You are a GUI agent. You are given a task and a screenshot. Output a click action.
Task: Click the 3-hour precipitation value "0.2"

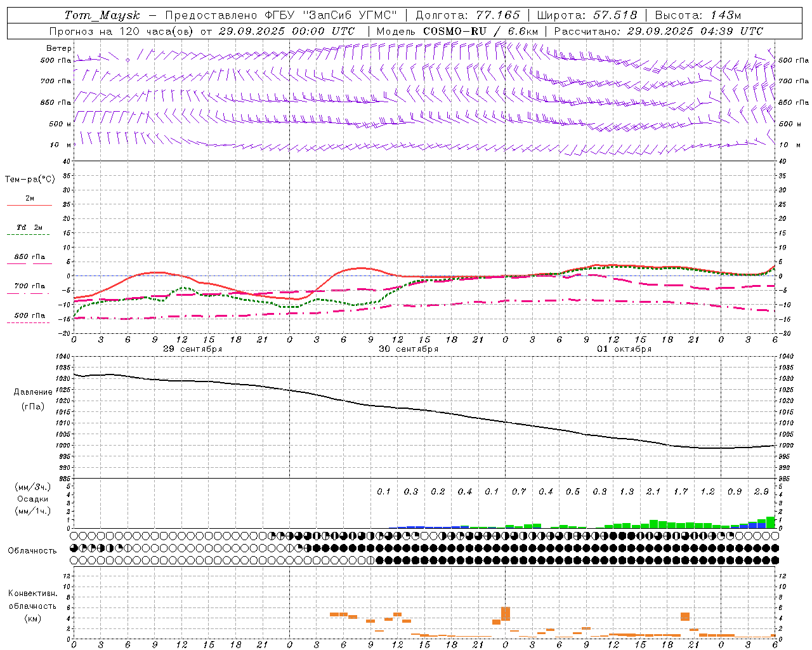tap(438, 491)
